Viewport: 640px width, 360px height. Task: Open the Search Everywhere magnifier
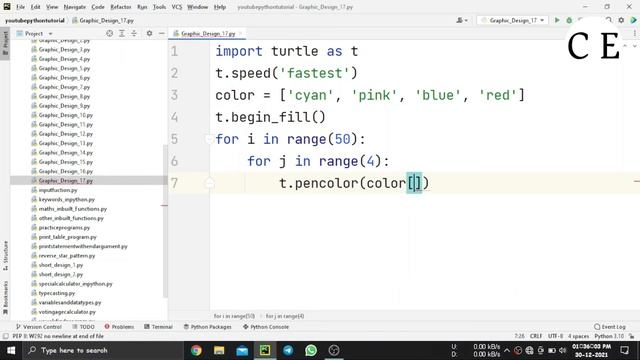click(609, 20)
